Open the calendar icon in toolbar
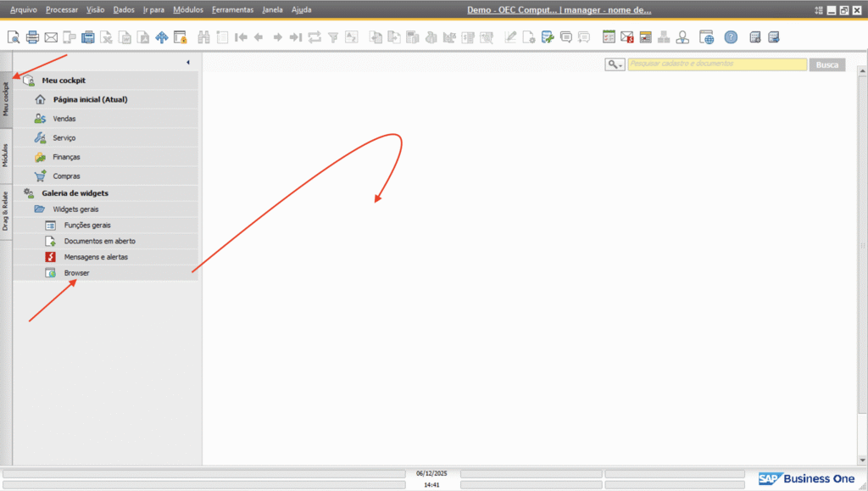 pos(645,37)
